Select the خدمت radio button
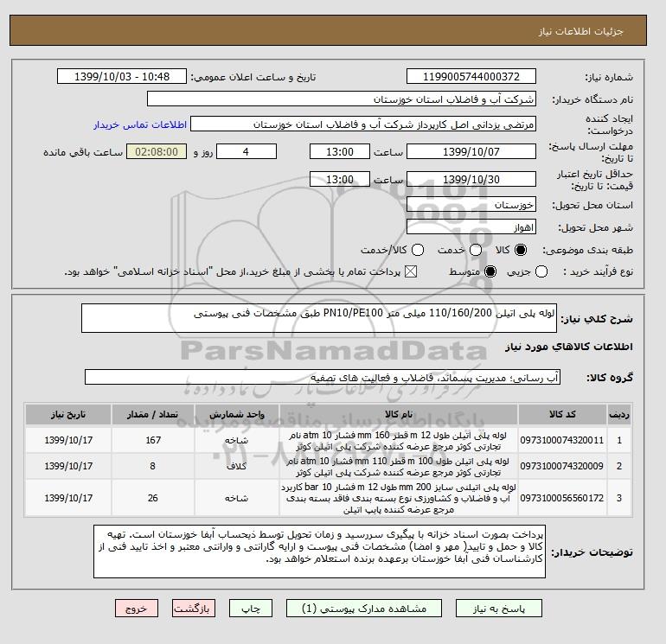The height and width of the screenshot is (644, 666). [x=476, y=250]
